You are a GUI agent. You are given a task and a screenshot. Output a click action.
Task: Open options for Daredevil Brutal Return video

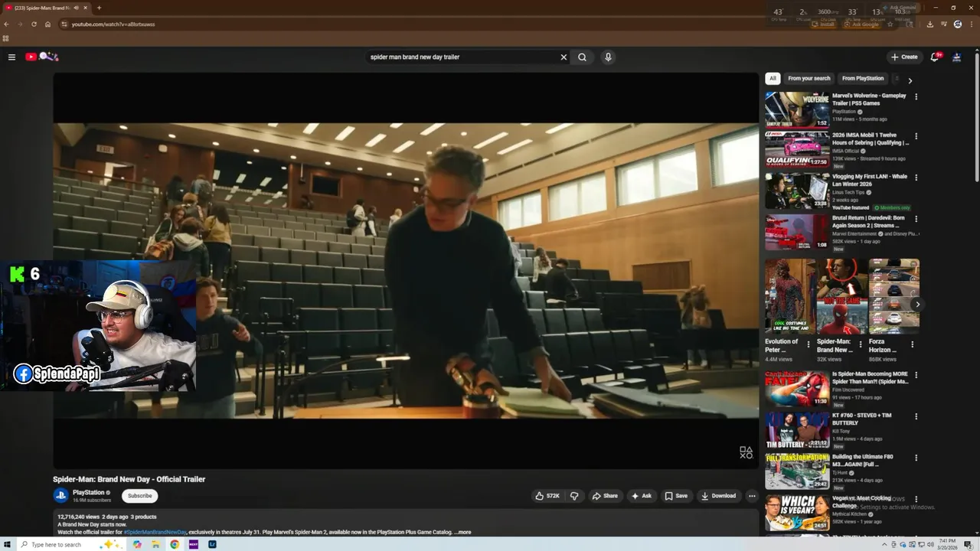pyautogui.click(x=916, y=219)
